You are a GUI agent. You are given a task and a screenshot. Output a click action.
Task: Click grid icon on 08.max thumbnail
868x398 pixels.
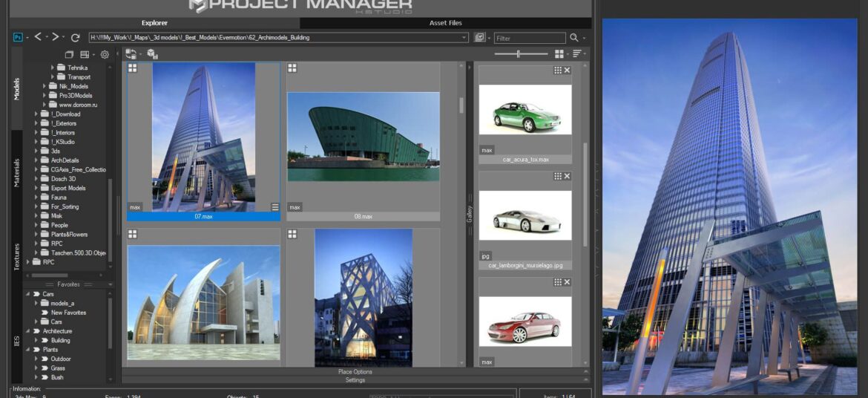(292, 68)
